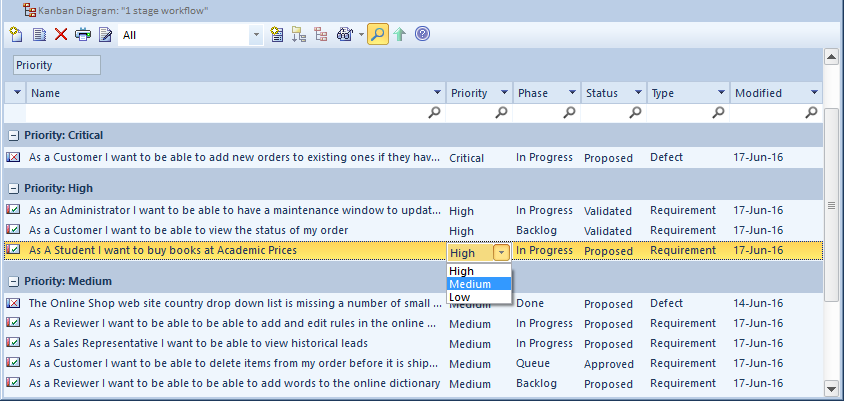Screen dimensions: 844x401
Task: Choose Low from the priority list
Action: pos(460,297)
